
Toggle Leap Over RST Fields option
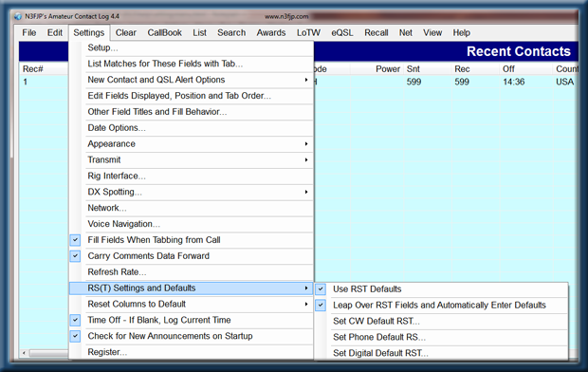[x=441, y=306]
